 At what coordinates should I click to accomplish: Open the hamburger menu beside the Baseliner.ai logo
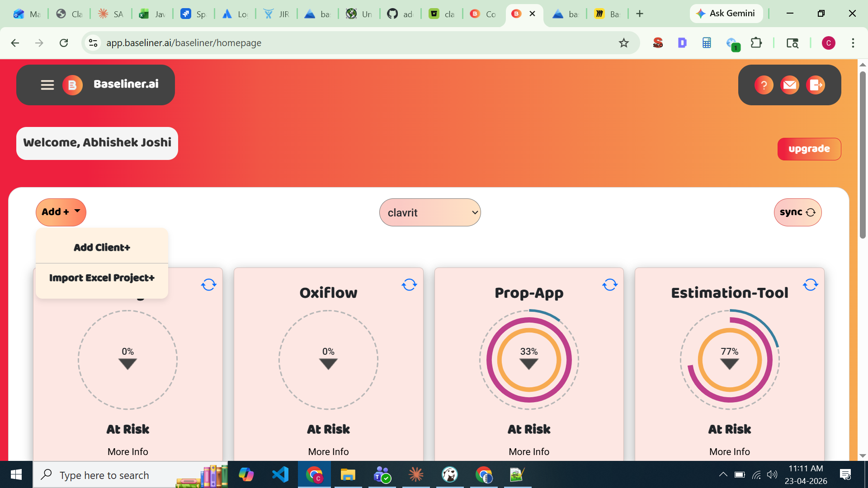pyautogui.click(x=47, y=85)
